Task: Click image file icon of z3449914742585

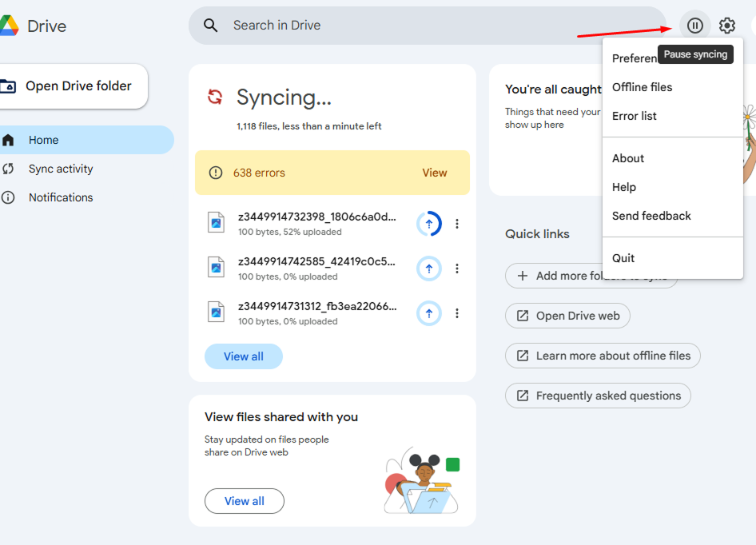Action: [x=217, y=268]
